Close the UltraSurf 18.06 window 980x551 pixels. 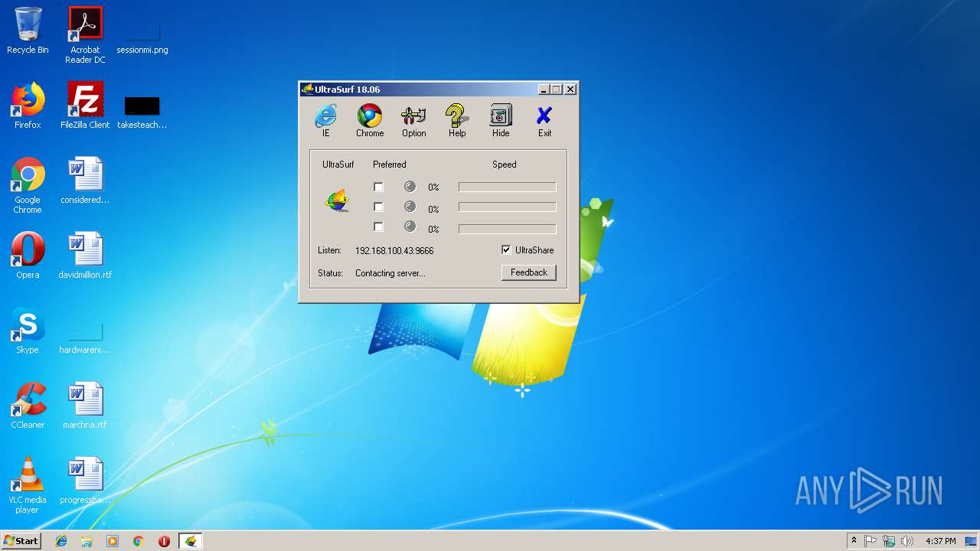[x=570, y=90]
